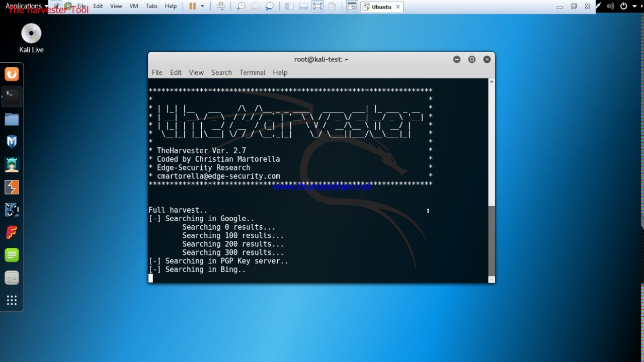Click 'Coded by Christian Martorella' text
The height and width of the screenshot is (362, 644).
pos(218,159)
